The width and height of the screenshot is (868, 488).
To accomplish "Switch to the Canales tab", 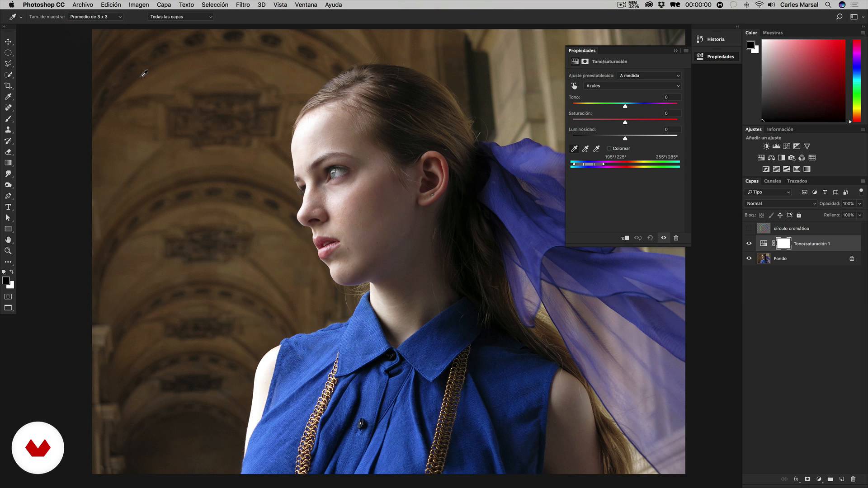I will coord(772,181).
